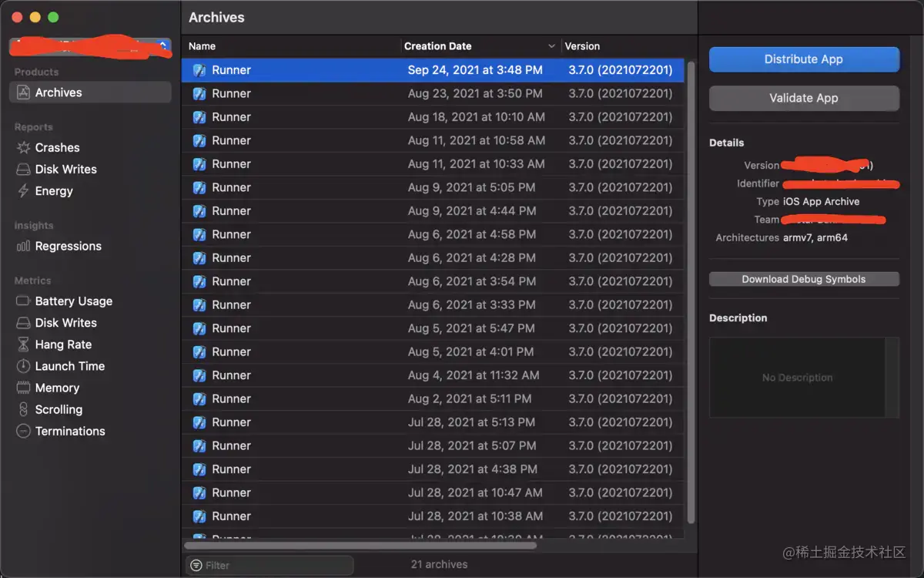Open the Battery Usage metric icon
924x578 pixels.
[23, 301]
